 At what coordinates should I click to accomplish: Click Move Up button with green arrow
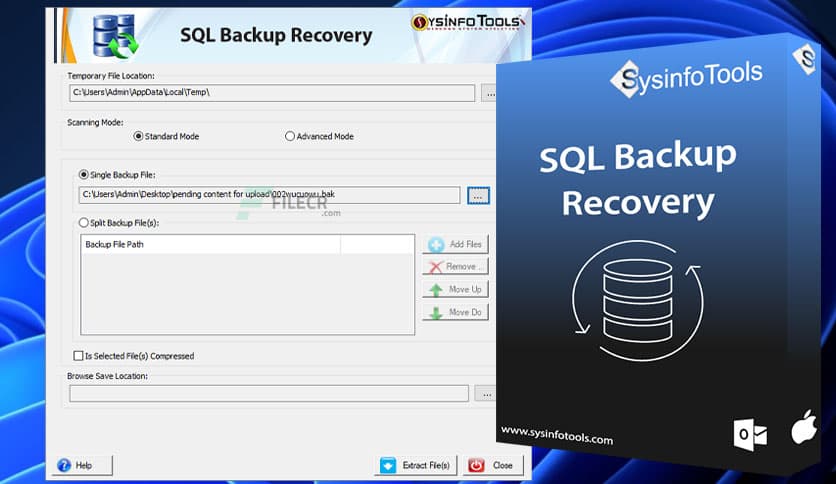pos(456,289)
